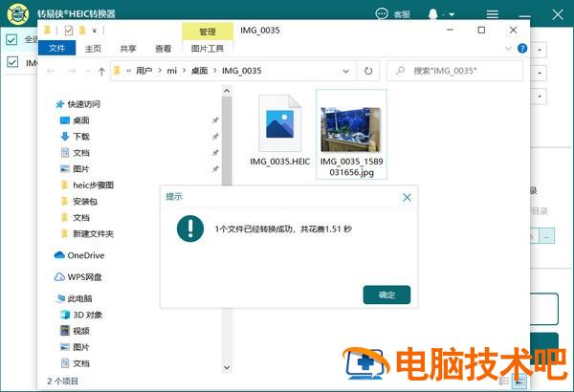Open 视频 under This PC
The height and width of the screenshot is (392, 574).
click(x=75, y=331)
